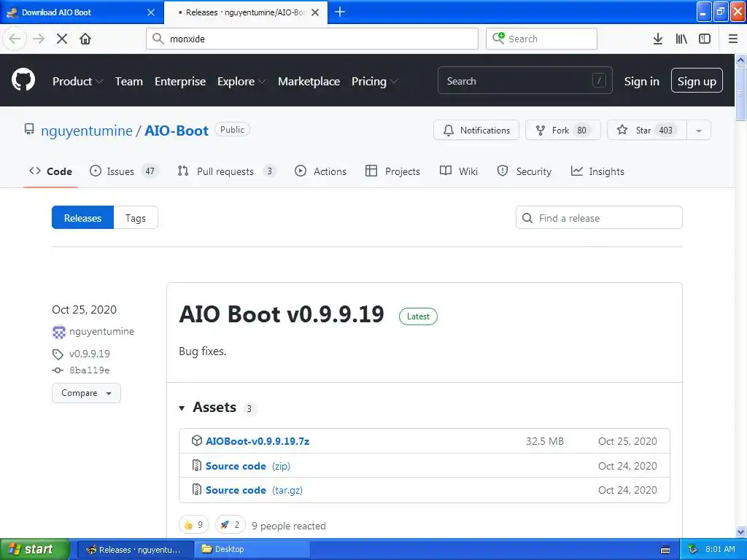Click the commit 8ba119e icon
Screen dimensions: 747x560
click(x=58, y=370)
